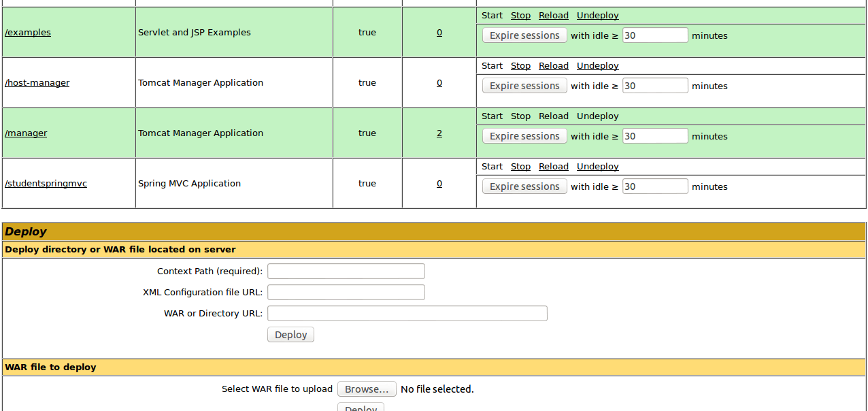Open the /host-manager application link

pos(37,83)
